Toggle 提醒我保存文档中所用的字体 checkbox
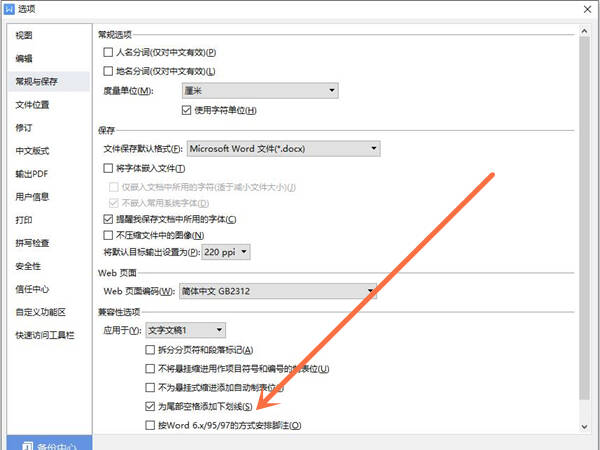The width and height of the screenshot is (600, 450). point(108,219)
